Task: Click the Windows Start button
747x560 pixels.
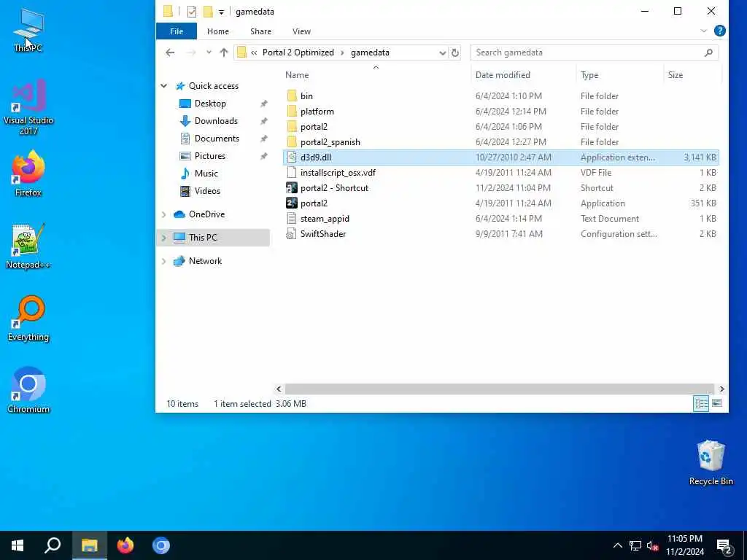Action: click(18, 545)
